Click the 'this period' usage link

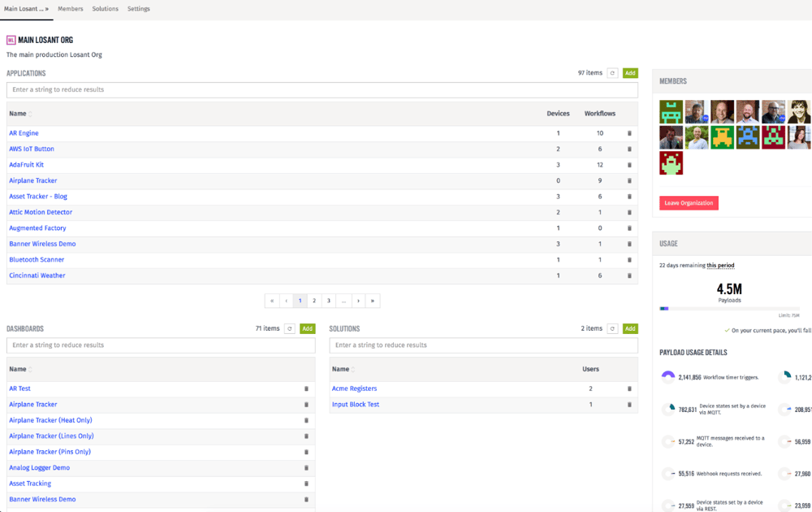720,265
